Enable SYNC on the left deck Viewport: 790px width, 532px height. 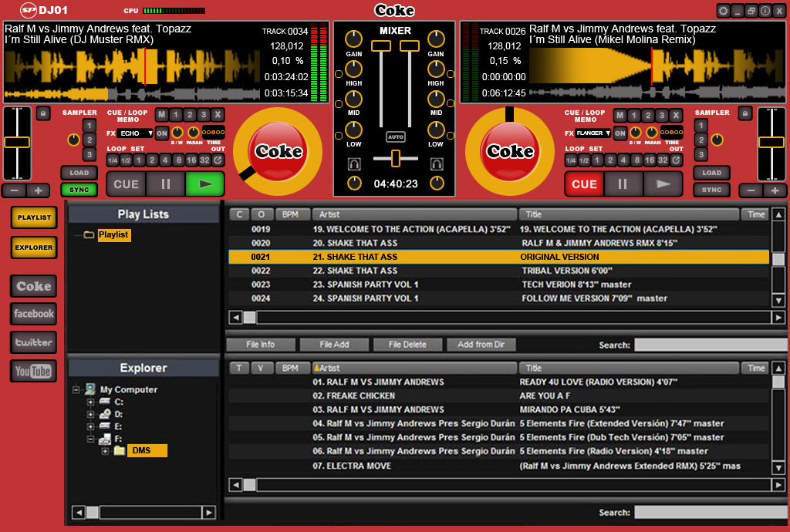[79, 190]
